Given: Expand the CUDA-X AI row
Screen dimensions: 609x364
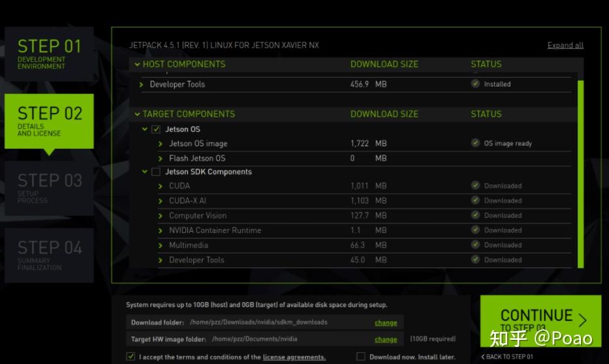Looking at the screenshot, I should (x=161, y=201).
